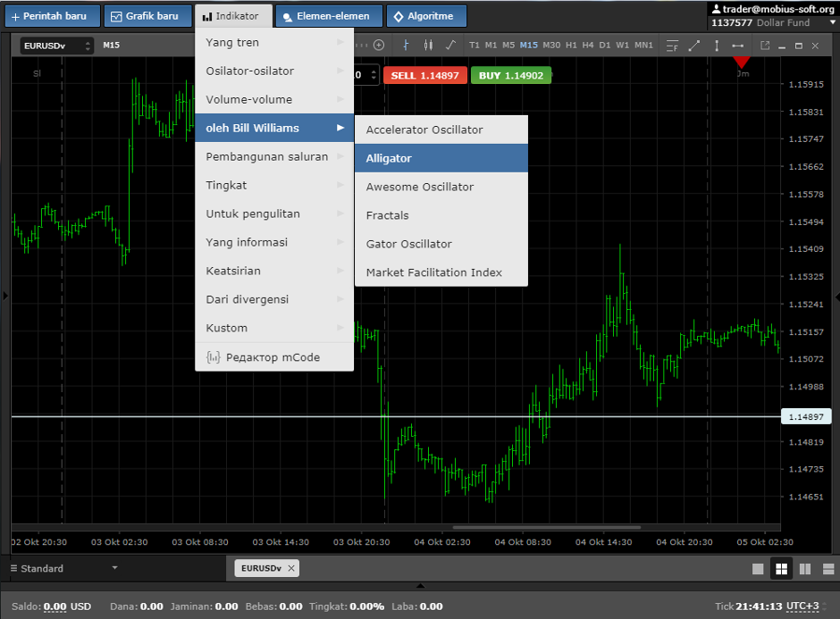Click the Perintah baru button
Screen dimensions: 840x619
53,16
